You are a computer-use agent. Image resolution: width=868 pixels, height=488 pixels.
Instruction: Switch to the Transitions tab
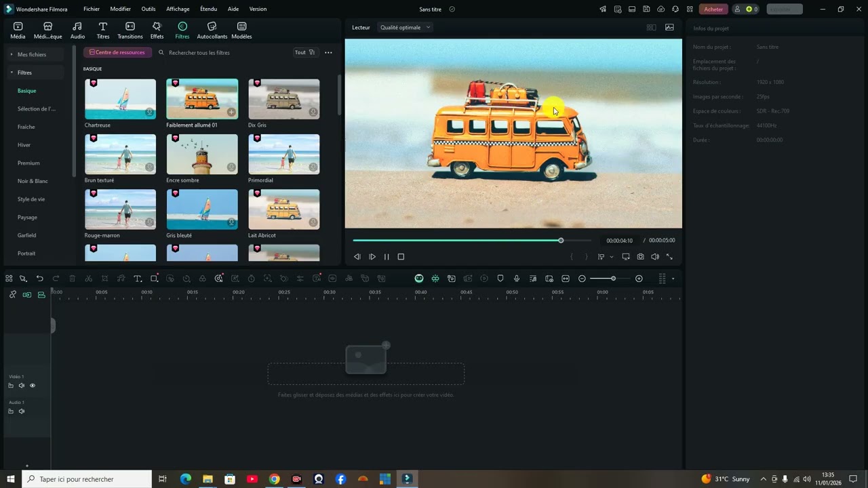[130, 30]
